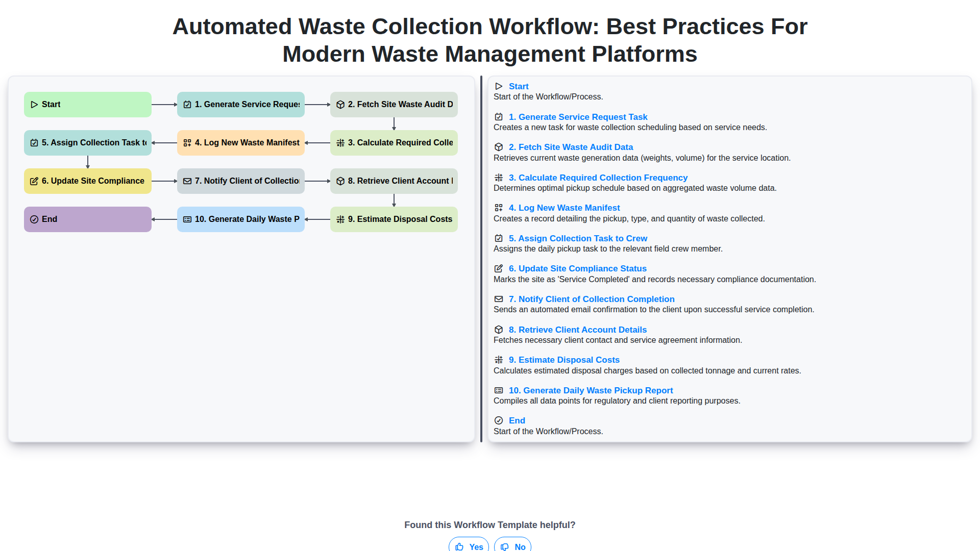Select the 6. Update Site Compliance node in the diagram
The image size is (980, 551).
pos(87,181)
